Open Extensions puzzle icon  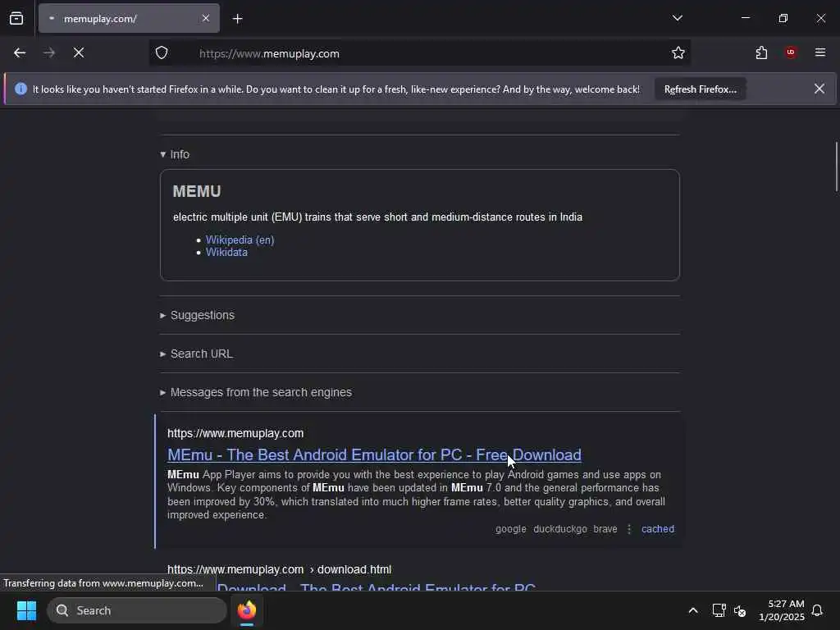pyautogui.click(x=761, y=52)
